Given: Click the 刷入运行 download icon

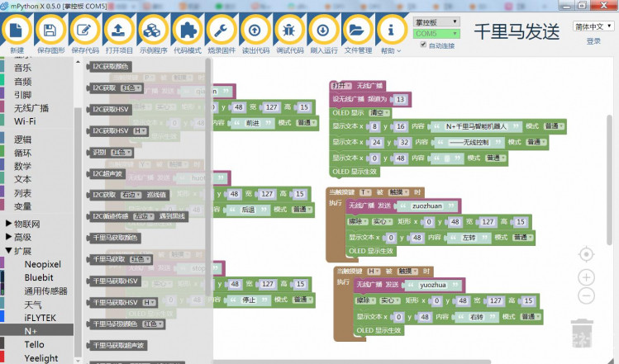Looking at the screenshot, I should click(x=323, y=31).
